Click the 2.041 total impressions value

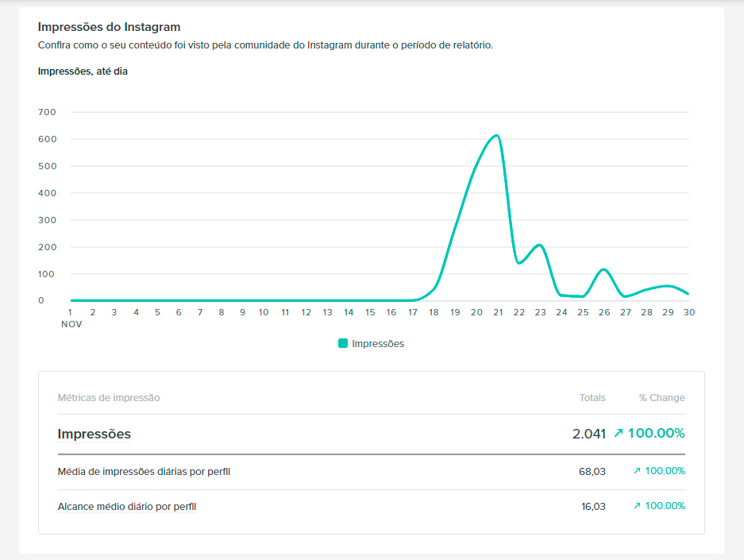point(589,434)
